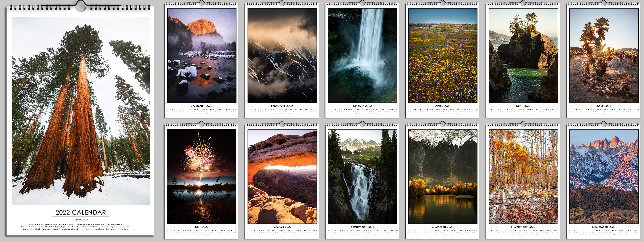Screen dimensions: 644x242
Task: Click the cover's photo locations caption
Action: (75, 227)
